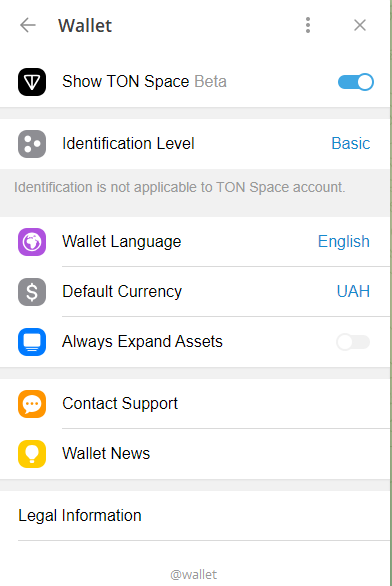The image size is (392, 586).
Task: Go back using the left arrow icon
Action: pyautogui.click(x=28, y=25)
